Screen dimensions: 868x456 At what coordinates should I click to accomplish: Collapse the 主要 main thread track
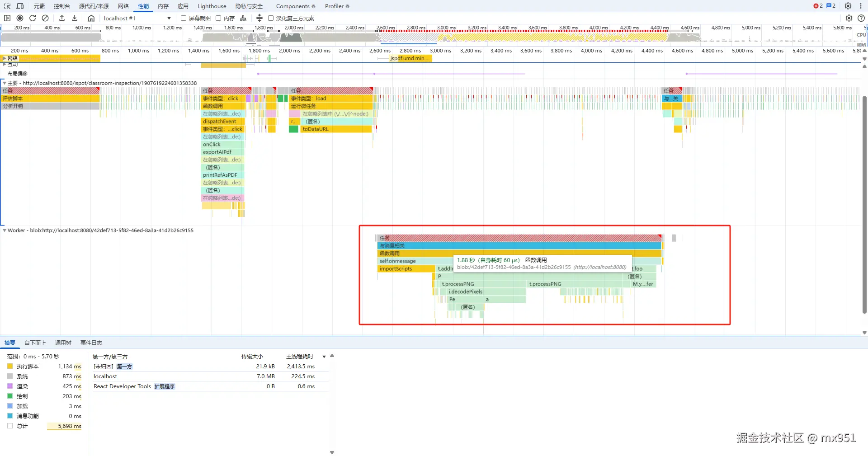pyautogui.click(x=5, y=83)
